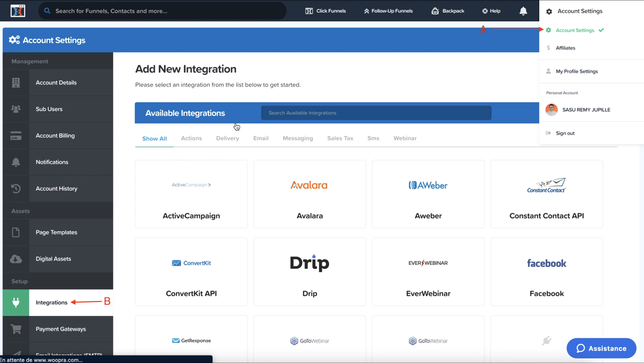Switch to the Email integrations tab
644x363 pixels.
[261, 138]
